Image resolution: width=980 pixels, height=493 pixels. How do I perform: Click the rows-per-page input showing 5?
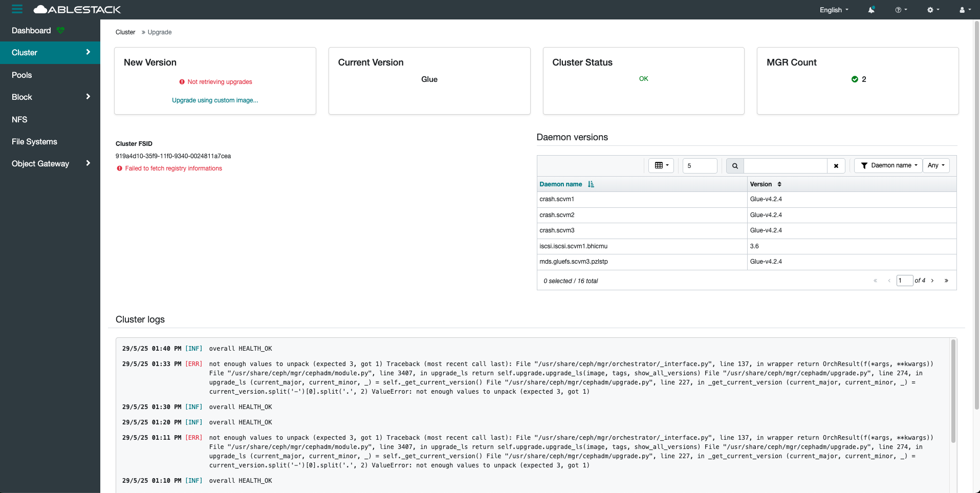[x=700, y=166]
